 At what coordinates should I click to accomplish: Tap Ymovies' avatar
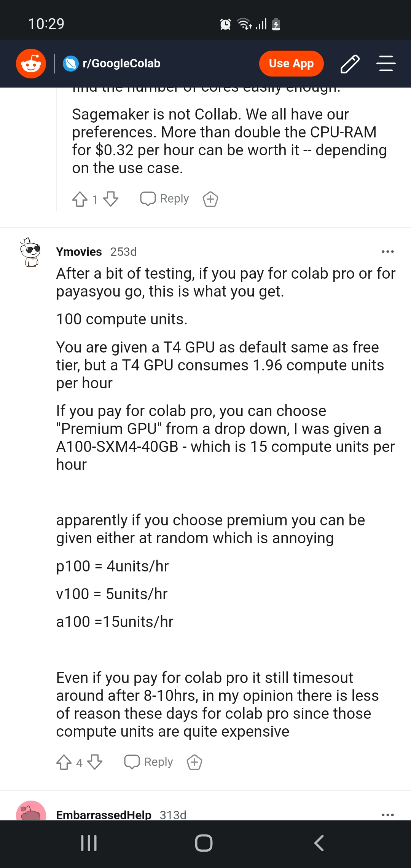coord(30,251)
